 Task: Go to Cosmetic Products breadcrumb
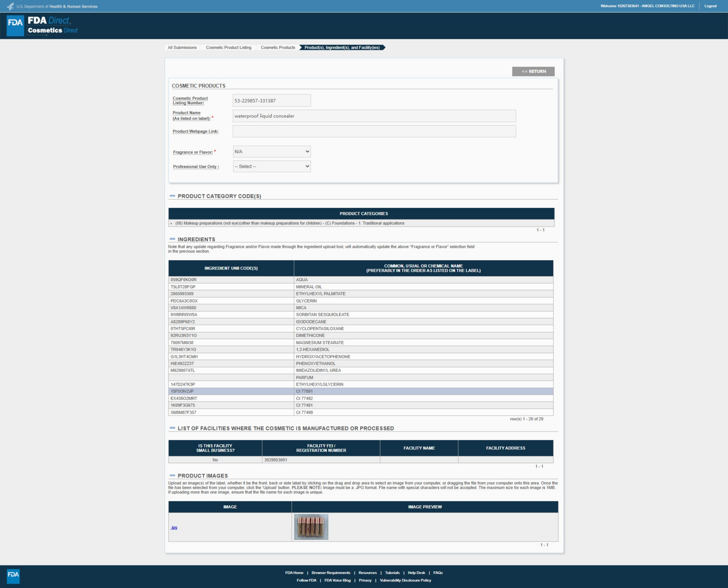point(278,47)
